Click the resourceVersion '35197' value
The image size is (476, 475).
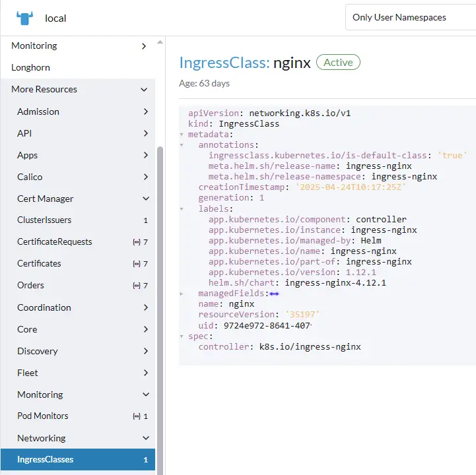point(302,315)
